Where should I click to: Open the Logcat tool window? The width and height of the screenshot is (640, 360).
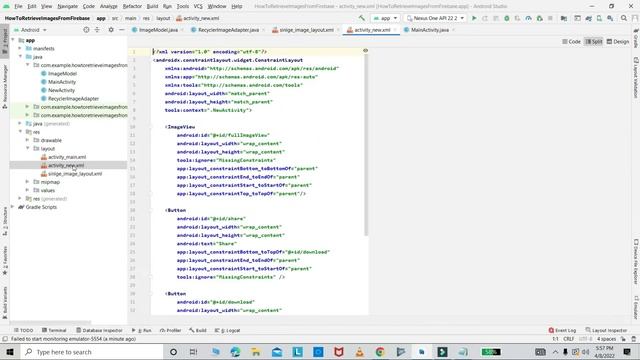pos(228,330)
